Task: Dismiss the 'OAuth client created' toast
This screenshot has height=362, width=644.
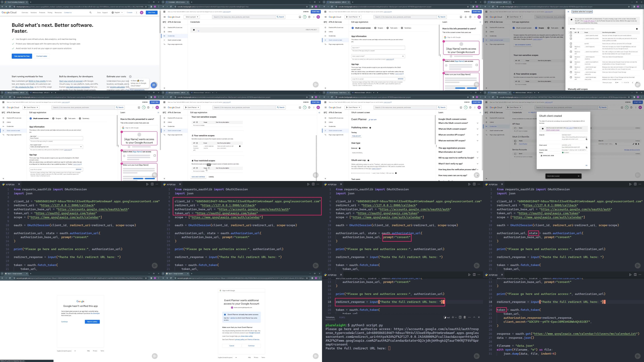Action: tap(579, 176)
